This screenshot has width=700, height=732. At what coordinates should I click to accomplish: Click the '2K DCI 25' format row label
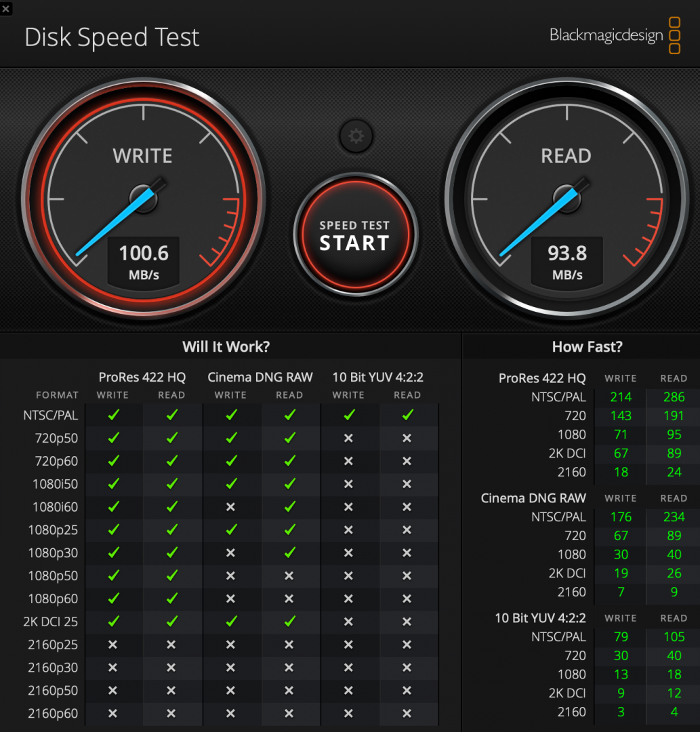(x=50, y=622)
